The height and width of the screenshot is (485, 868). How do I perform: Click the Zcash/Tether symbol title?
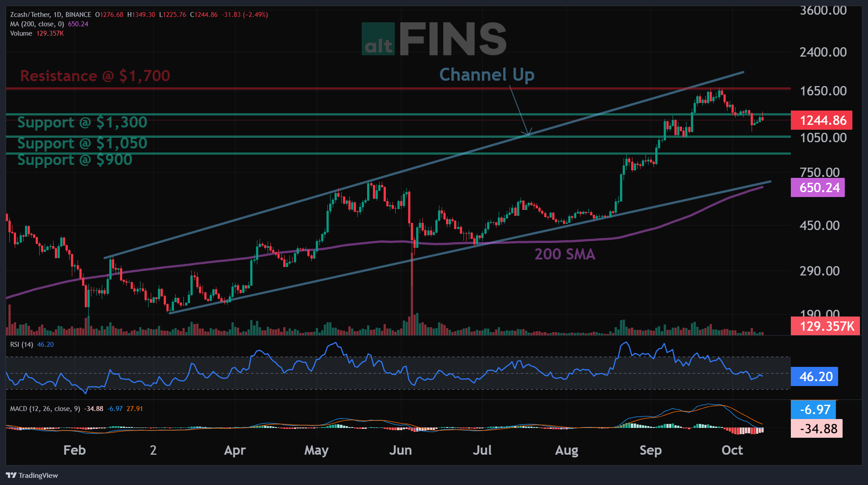point(50,15)
